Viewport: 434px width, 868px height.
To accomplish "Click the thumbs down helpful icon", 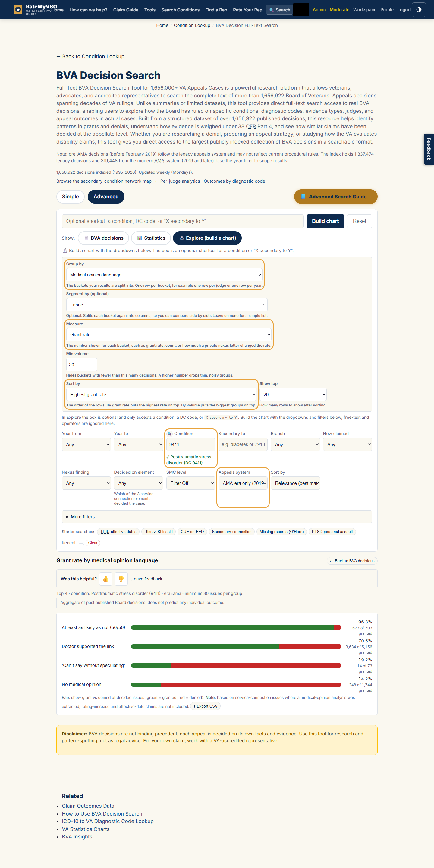I will [121, 579].
